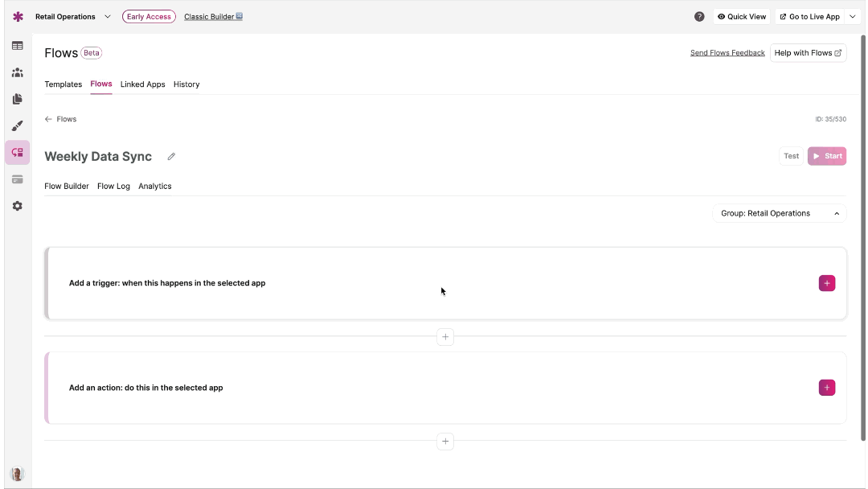The height and width of the screenshot is (489, 868).
Task: Click the plus button to add an action
Action: tap(826, 388)
